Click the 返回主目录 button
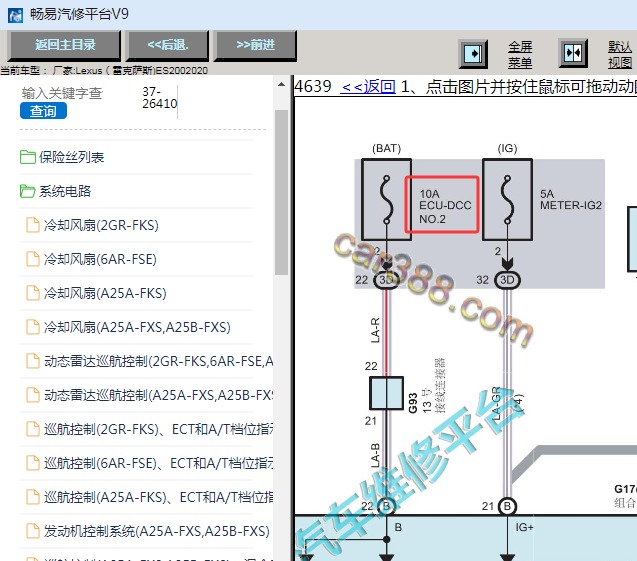 tap(65, 45)
